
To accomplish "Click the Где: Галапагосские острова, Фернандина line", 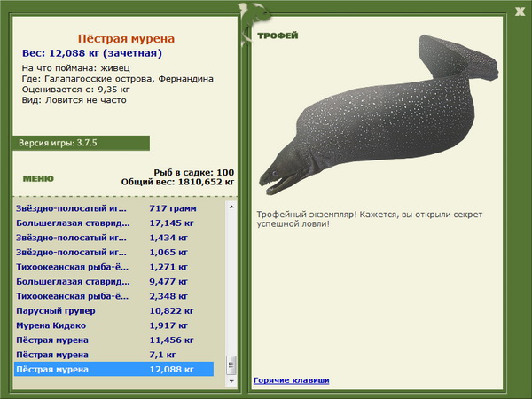I will click(118, 79).
